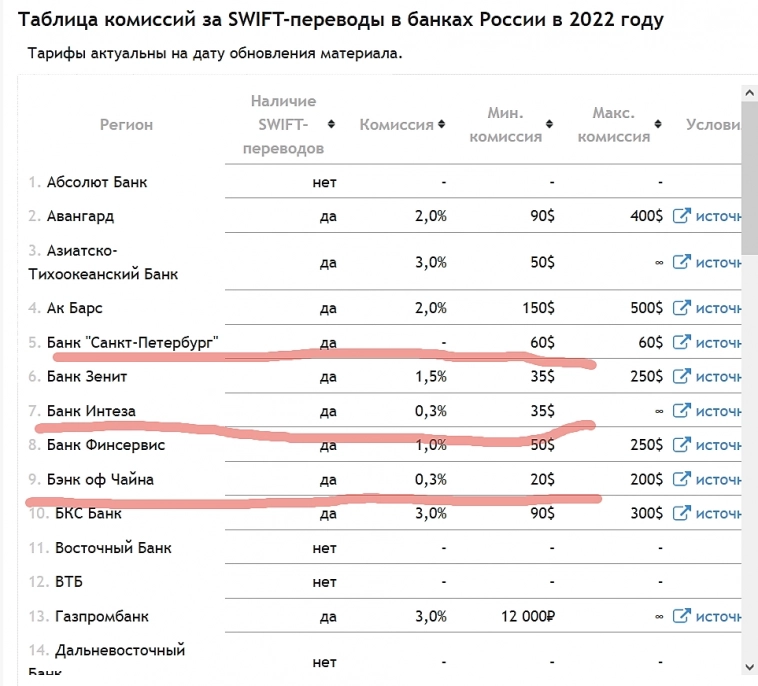Open source link icon in Ак Барс row
The height and width of the screenshot is (686, 758).
point(682,307)
